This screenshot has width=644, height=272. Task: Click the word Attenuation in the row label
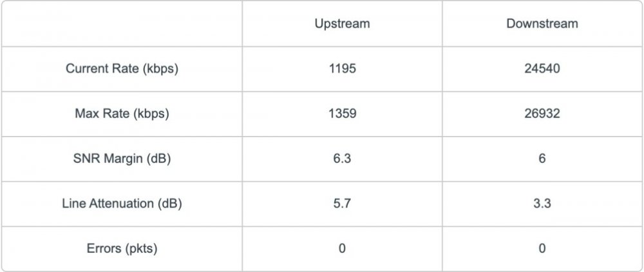[121, 204]
